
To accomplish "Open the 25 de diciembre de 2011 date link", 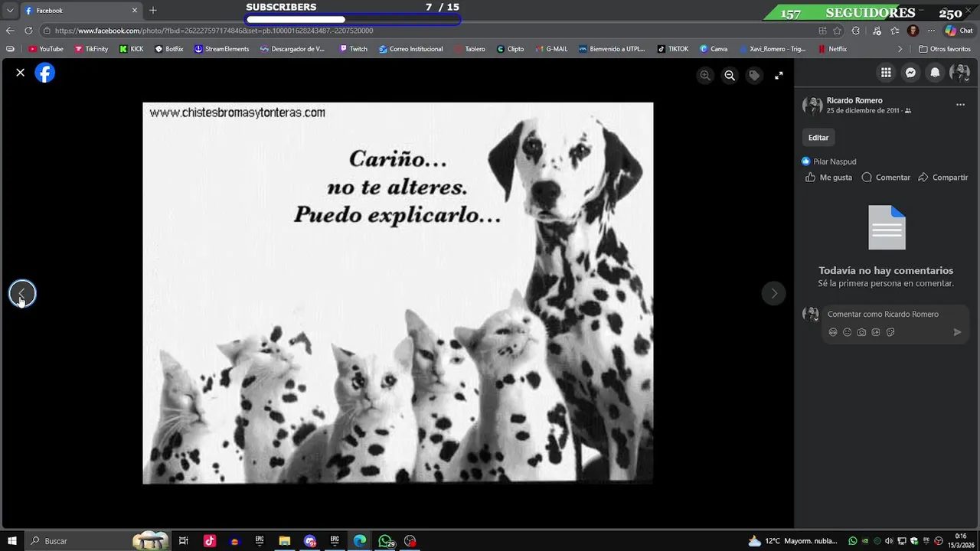I will pyautogui.click(x=863, y=111).
